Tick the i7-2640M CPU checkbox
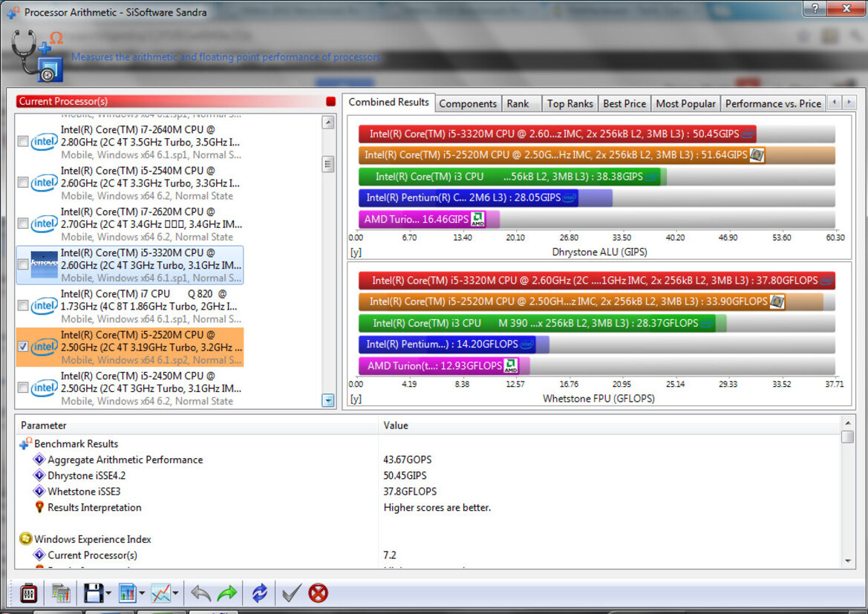 point(23,142)
